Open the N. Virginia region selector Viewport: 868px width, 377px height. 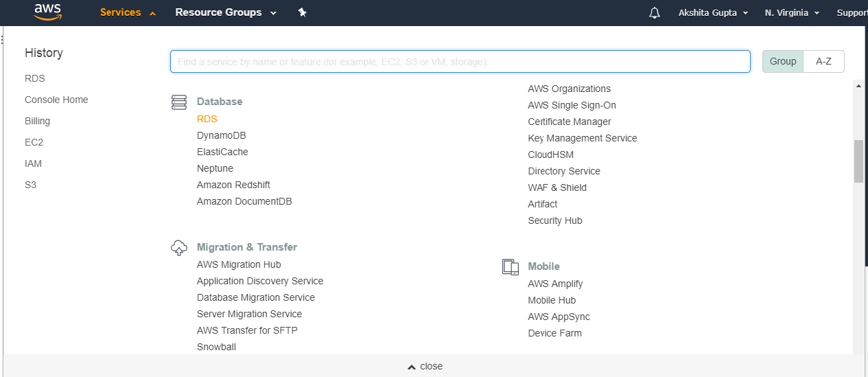click(x=792, y=13)
